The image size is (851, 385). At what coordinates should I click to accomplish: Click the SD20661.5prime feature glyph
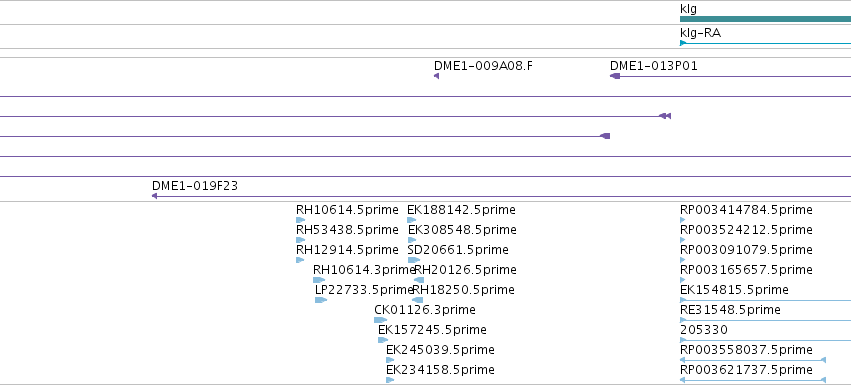[414, 260]
